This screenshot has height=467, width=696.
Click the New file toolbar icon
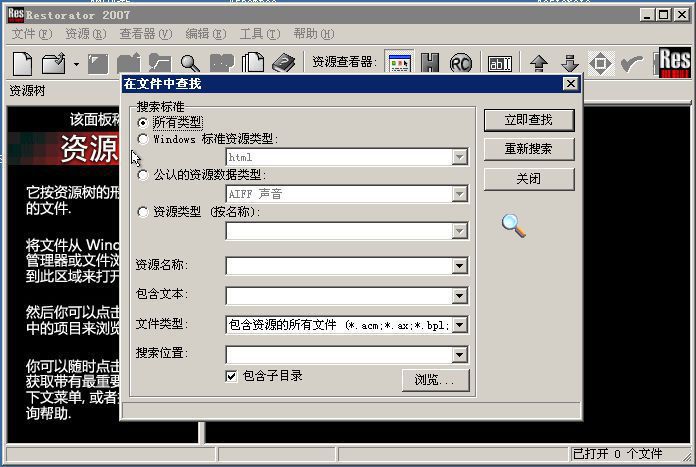tap(23, 63)
